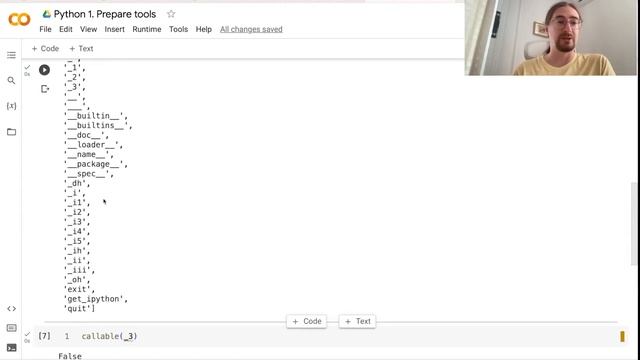This screenshot has height=360, width=640.
Task: Click the '_i3' output line
Action: [77, 222]
